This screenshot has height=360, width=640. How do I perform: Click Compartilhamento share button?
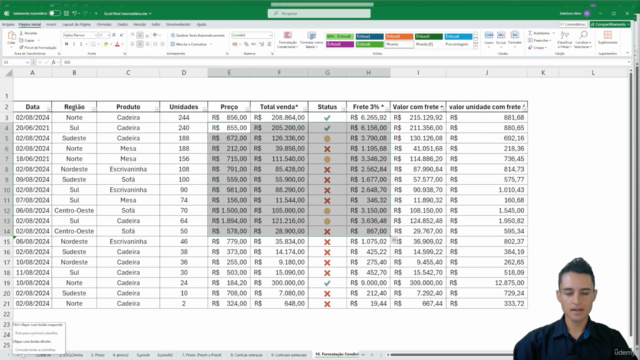(610, 24)
